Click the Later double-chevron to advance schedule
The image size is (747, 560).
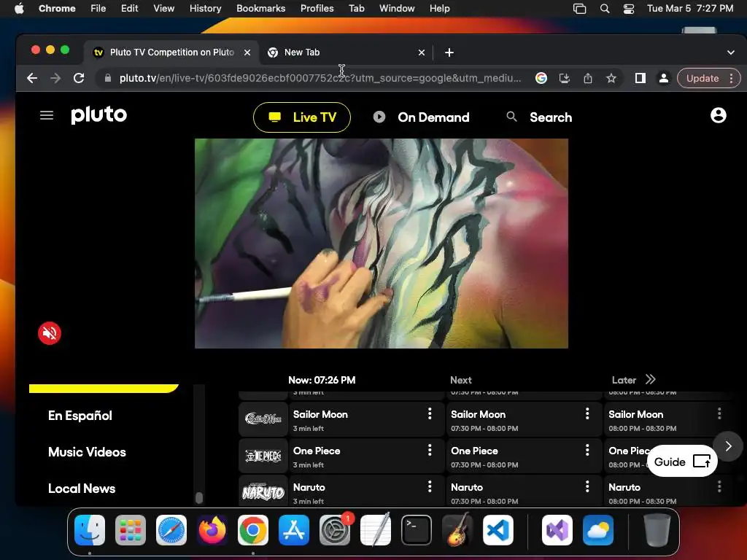(x=650, y=379)
